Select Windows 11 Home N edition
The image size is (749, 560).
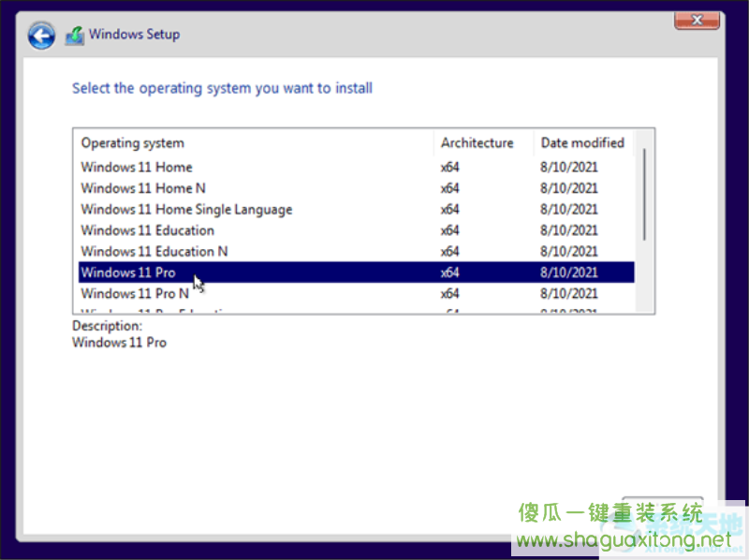click(357, 188)
